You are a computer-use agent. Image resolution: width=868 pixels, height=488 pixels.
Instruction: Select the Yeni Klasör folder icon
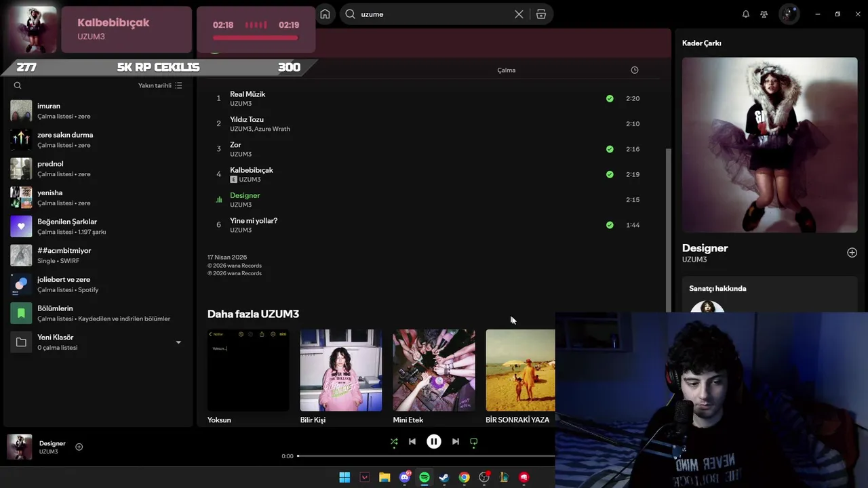(x=21, y=342)
